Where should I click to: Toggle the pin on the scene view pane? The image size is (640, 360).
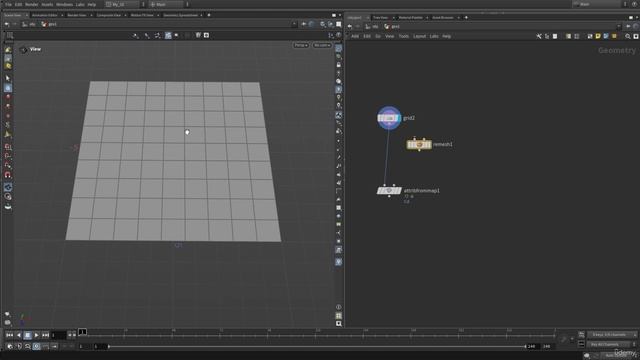303,24
